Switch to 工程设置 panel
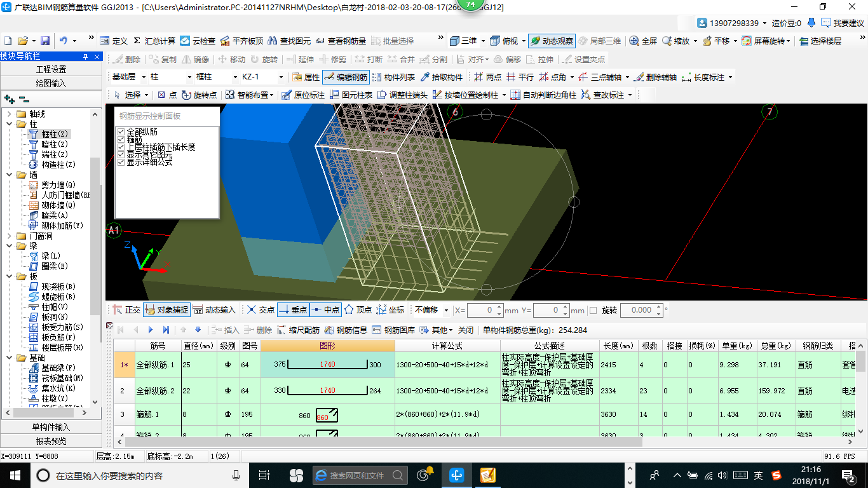This screenshot has width=868, height=488. pos(51,69)
